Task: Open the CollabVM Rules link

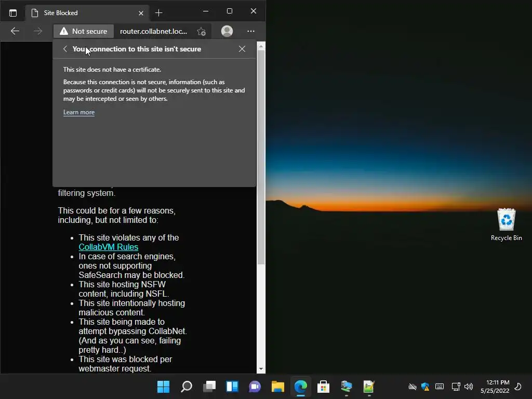Action: click(108, 247)
